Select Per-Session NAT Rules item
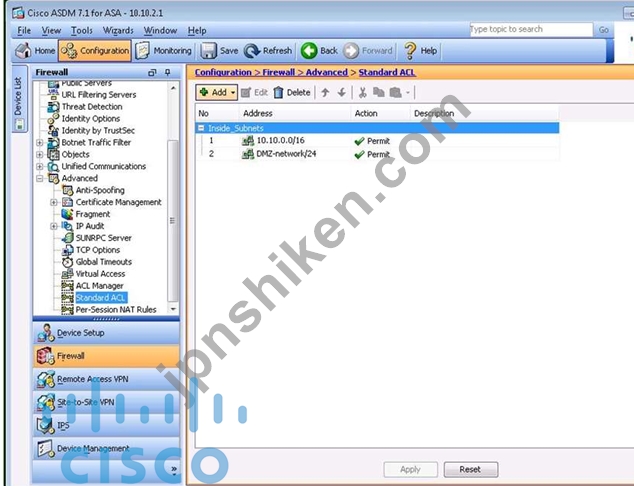The height and width of the screenshot is (486, 634). [116, 310]
